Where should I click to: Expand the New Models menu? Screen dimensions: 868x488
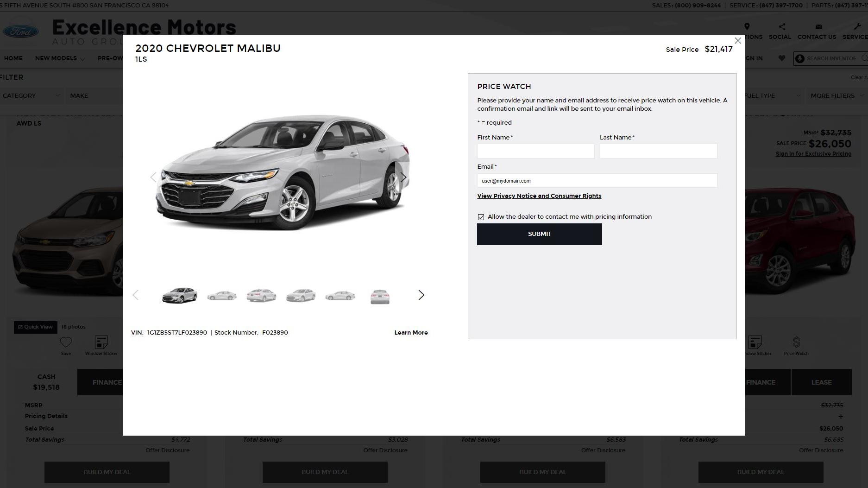[60, 58]
